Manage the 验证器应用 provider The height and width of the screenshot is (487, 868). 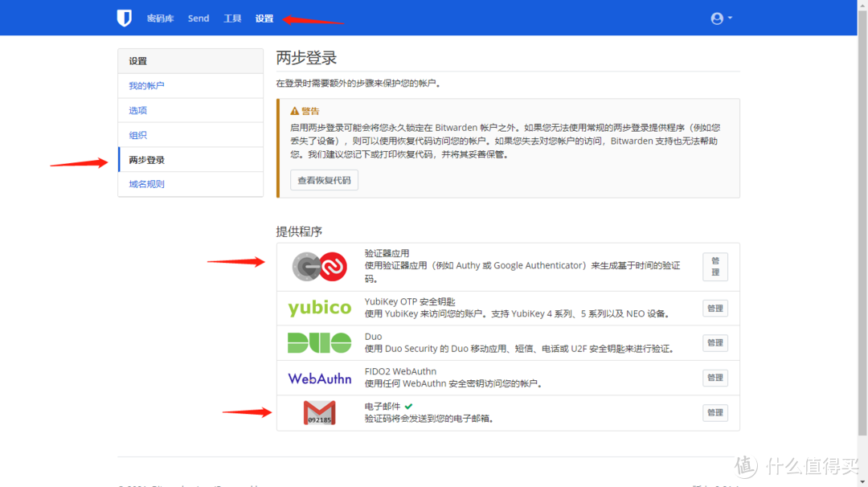(714, 267)
